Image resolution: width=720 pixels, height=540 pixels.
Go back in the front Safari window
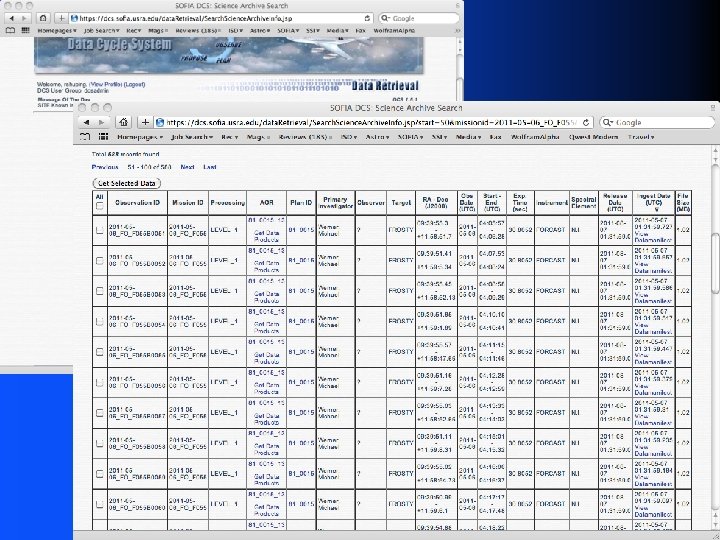click(86, 123)
